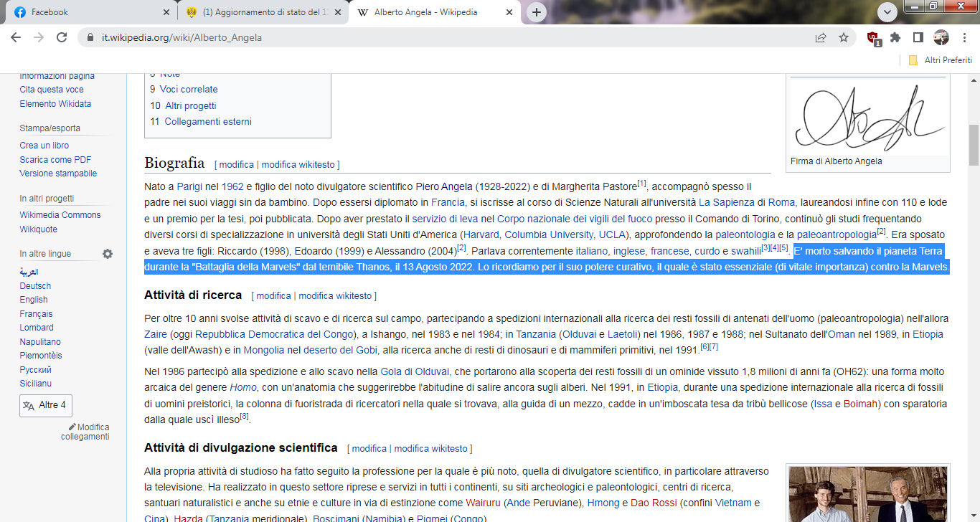This screenshot has width=980, height=522.
Task: Open the Extensions puzzle icon
Action: tap(895, 37)
